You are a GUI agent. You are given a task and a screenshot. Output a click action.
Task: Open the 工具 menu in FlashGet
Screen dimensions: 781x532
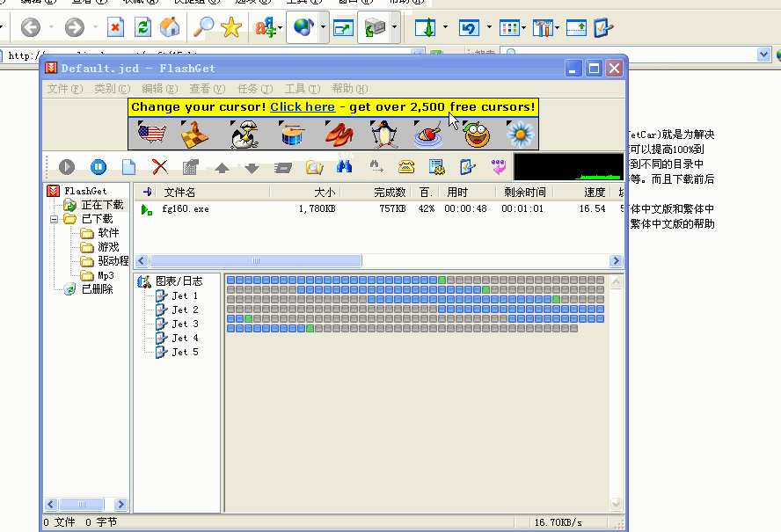pos(303,89)
